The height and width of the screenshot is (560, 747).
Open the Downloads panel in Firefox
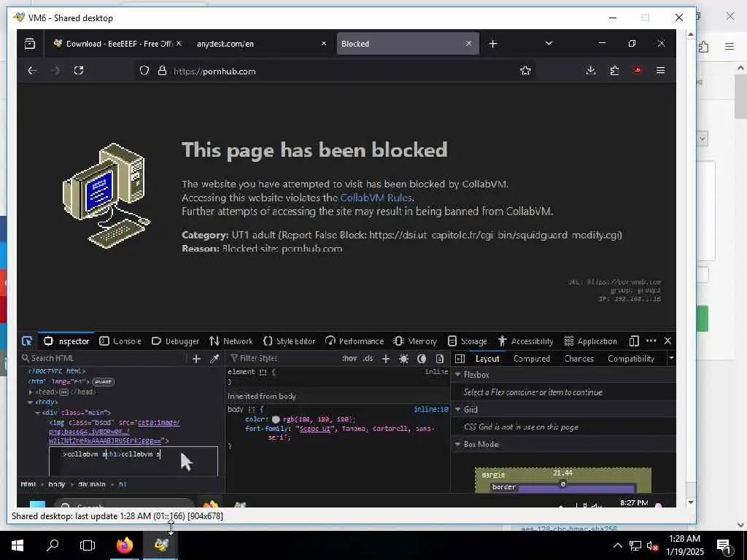pos(591,71)
